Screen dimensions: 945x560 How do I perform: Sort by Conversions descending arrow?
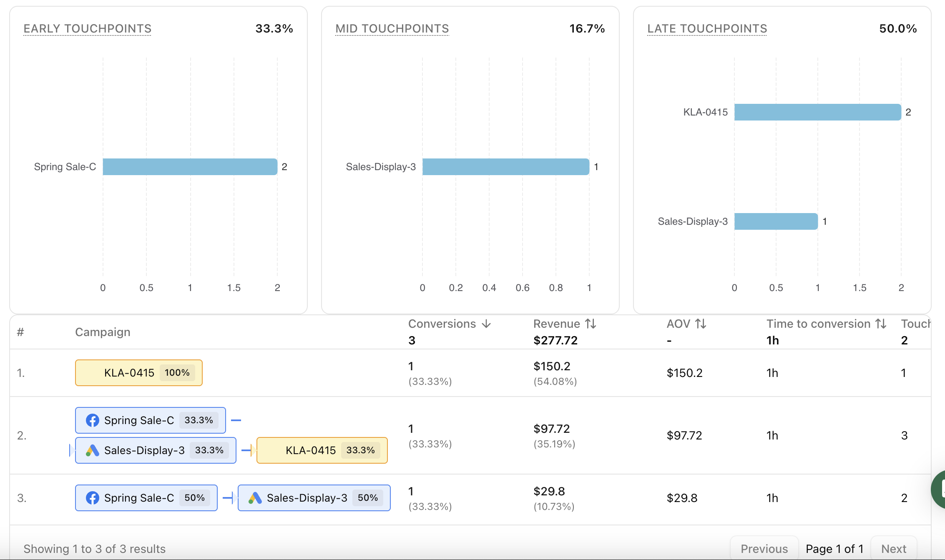pos(486,324)
